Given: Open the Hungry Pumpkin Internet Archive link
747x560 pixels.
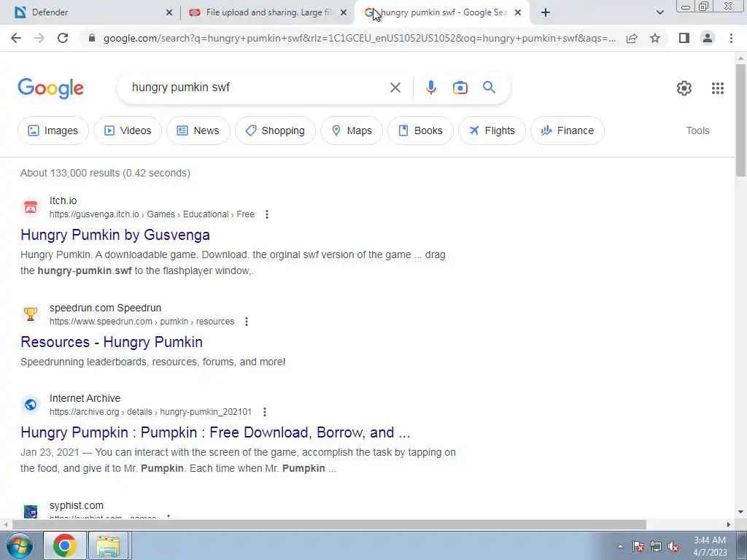Looking at the screenshot, I should pyautogui.click(x=215, y=432).
